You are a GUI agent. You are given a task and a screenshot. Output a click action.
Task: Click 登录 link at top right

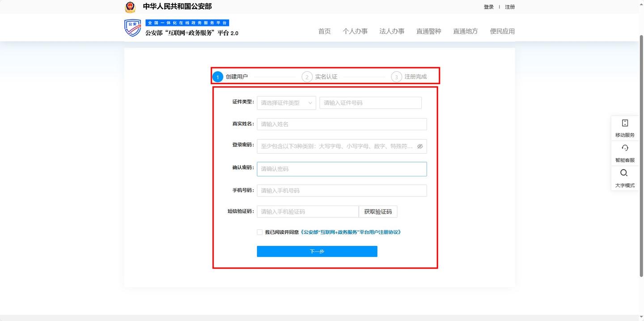click(489, 7)
